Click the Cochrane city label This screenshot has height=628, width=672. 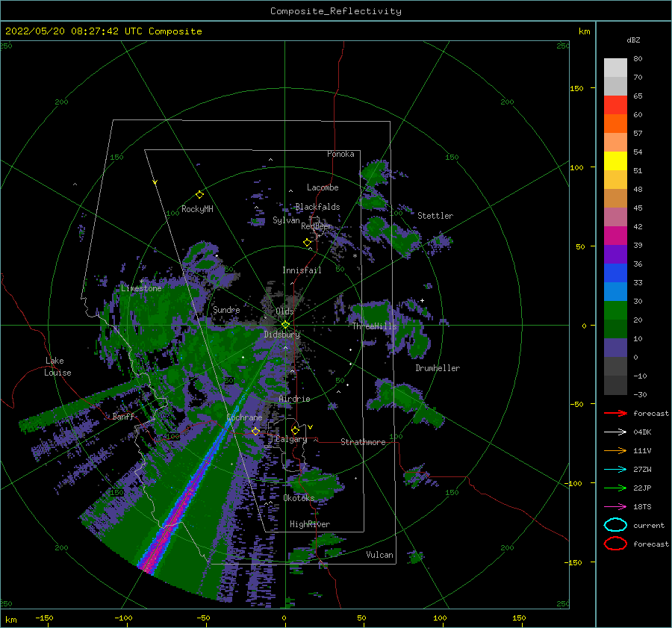pos(244,417)
